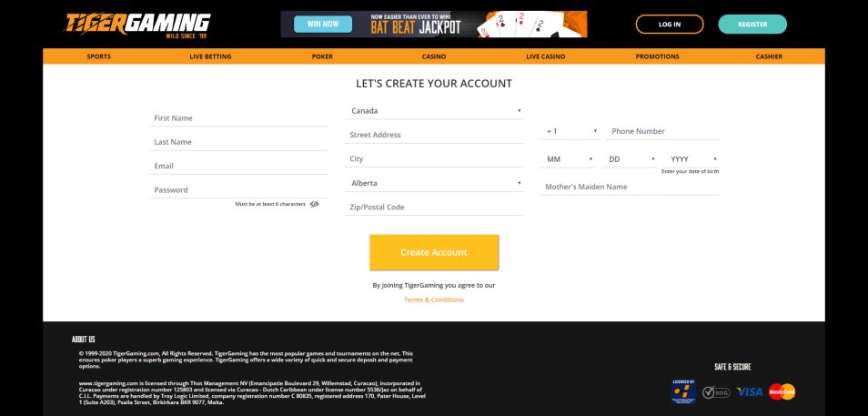This screenshot has width=868, height=416.
Task: Focus the Phone Number field
Action: (662, 131)
